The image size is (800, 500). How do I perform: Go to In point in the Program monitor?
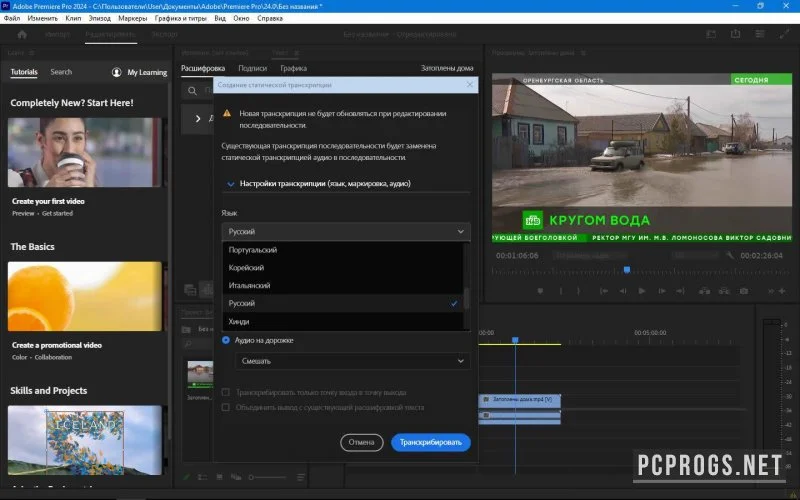click(x=604, y=291)
